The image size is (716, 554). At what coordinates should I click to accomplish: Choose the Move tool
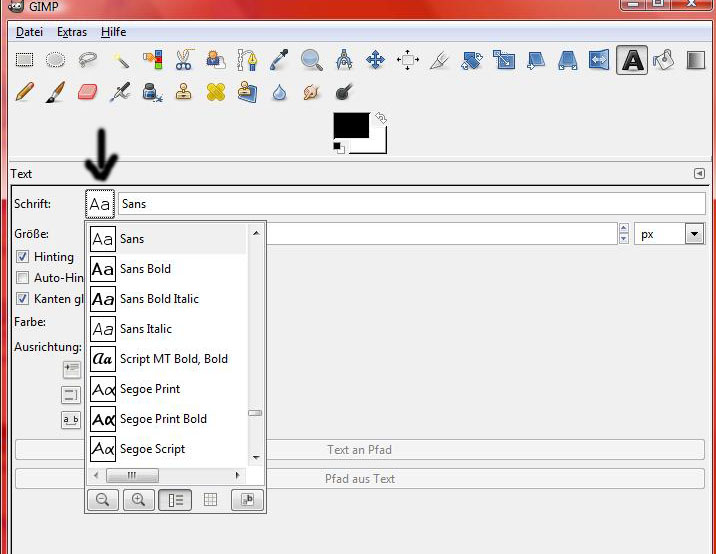pos(376,61)
